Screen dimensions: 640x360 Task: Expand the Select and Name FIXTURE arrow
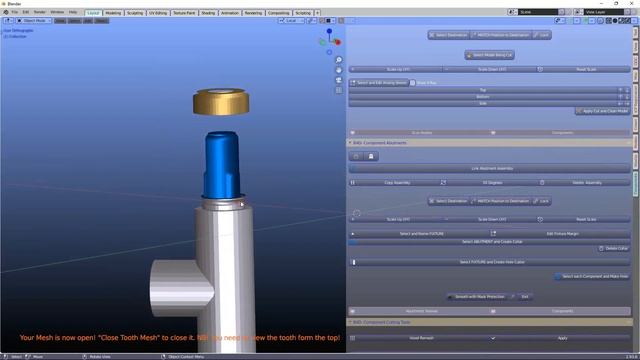[353, 234]
